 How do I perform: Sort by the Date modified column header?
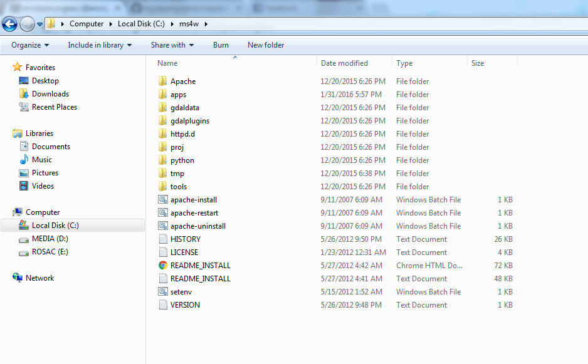pos(344,63)
